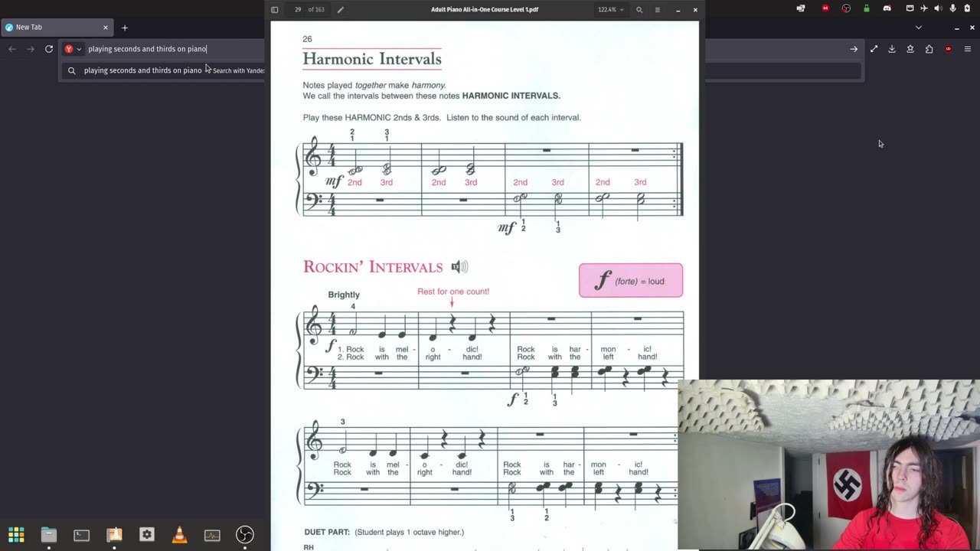
Task: Open the application grid launcher in dock
Action: click(x=16, y=535)
